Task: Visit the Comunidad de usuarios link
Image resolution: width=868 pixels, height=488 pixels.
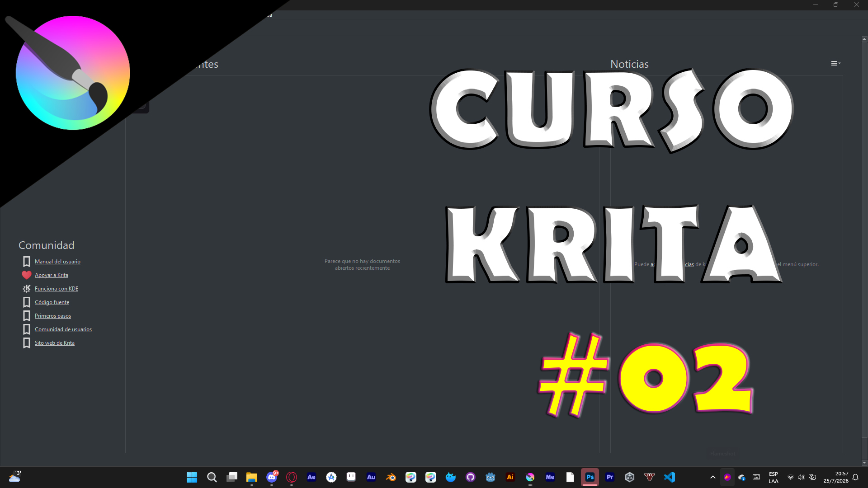Action: (63, 329)
